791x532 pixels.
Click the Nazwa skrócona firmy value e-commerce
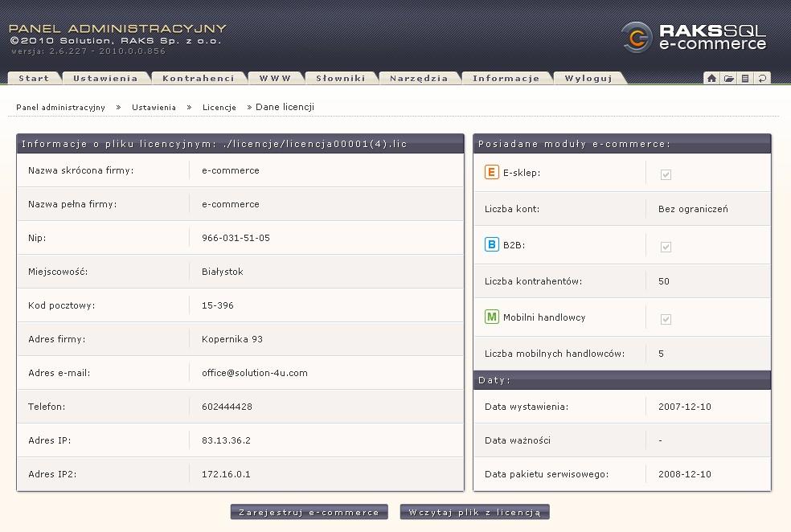[x=231, y=170]
